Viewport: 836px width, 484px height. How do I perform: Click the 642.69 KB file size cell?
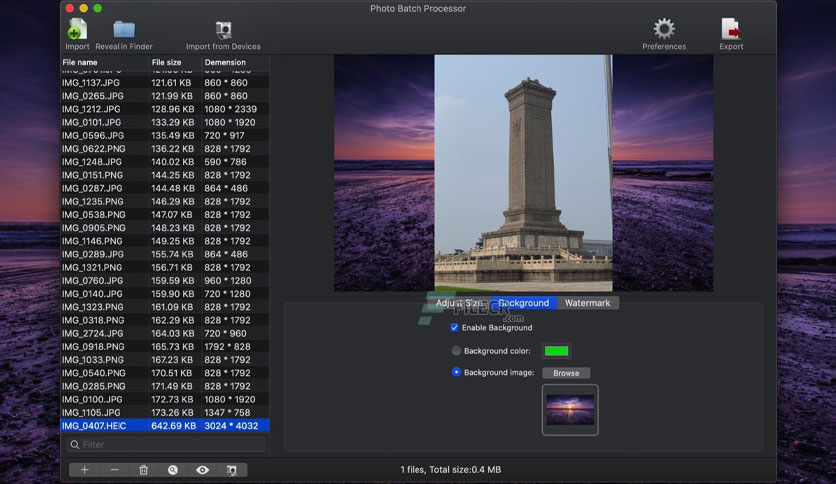click(173, 426)
